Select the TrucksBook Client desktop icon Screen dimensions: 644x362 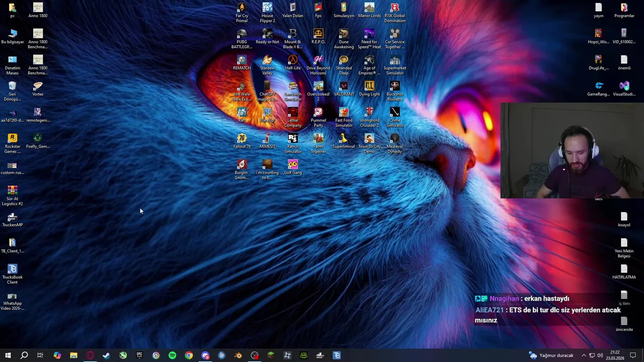pyautogui.click(x=13, y=274)
